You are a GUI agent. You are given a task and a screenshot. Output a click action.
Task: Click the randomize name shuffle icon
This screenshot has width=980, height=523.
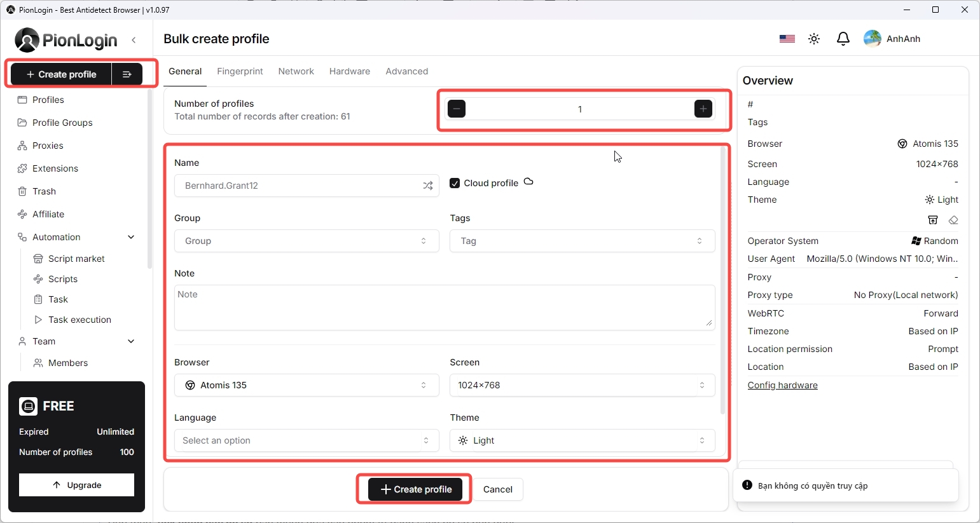[x=428, y=186]
